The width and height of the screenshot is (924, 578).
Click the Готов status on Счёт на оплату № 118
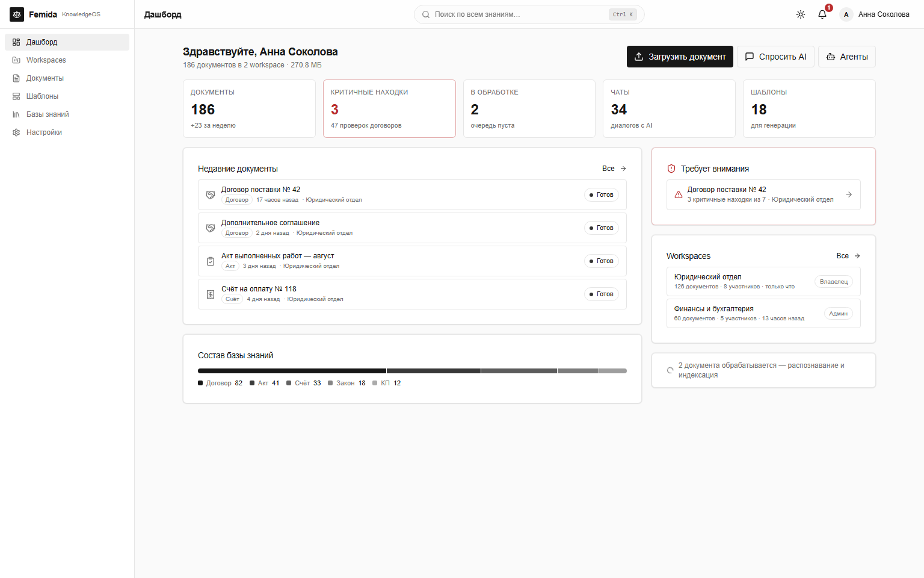(602, 294)
